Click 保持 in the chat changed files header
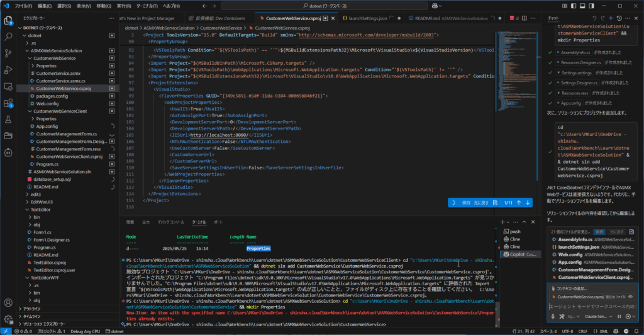This screenshot has width=644, height=335. tap(599, 232)
